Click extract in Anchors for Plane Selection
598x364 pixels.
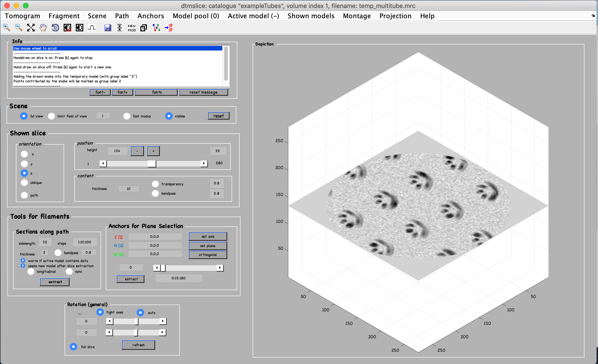click(x=131, y=279)
